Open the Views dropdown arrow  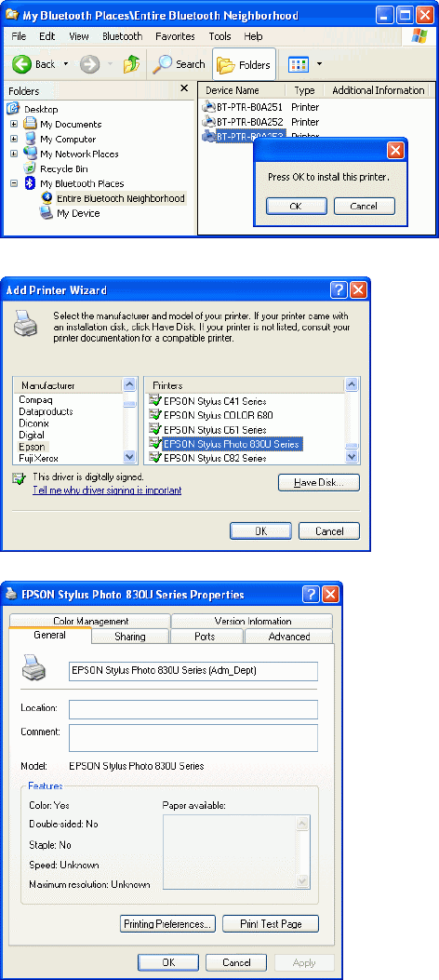pos(319,64)
